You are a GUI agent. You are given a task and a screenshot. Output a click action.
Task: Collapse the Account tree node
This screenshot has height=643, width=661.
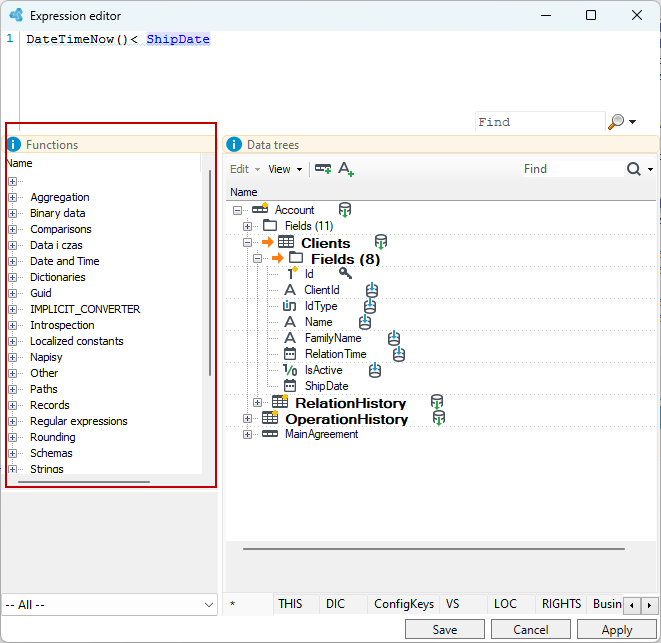[238, 210]
